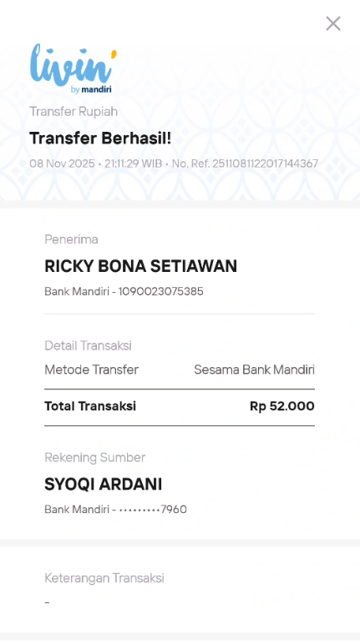Screen dimensions: 360x644
Task: Tap the Livin' by mandiri logo
Action: coord(74,68)
